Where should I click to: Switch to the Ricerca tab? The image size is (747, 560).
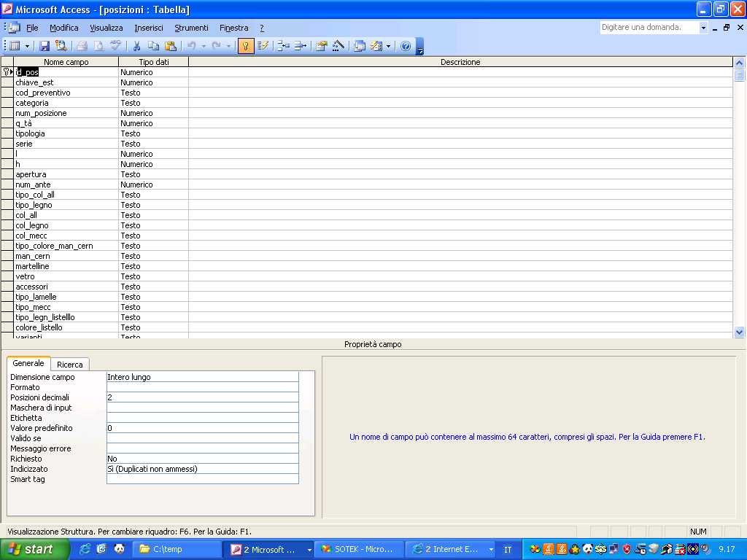click(x=69, y=365)
